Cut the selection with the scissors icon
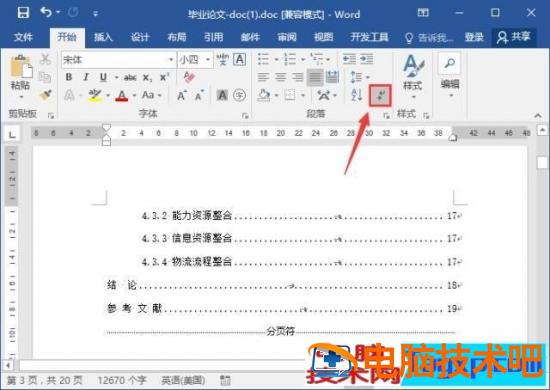Image resolution: width=550 pixels, height=390 pixels. (45, 59)
